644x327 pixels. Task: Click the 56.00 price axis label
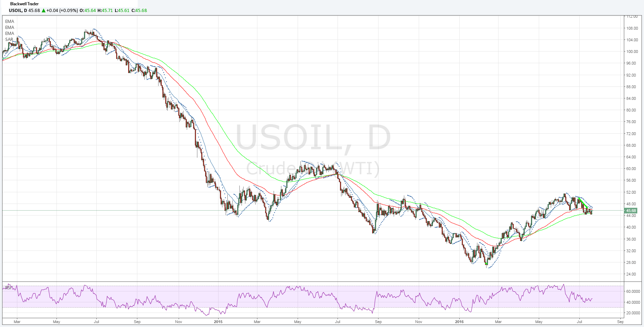(631, 180)
